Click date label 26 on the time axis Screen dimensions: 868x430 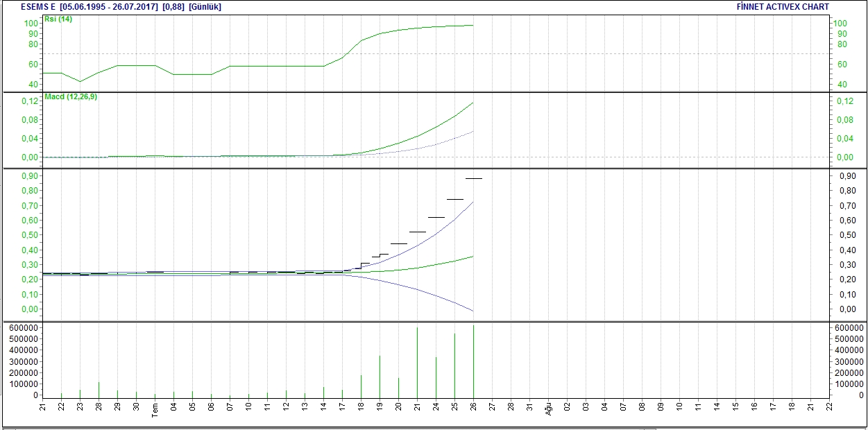click(473, 406)
